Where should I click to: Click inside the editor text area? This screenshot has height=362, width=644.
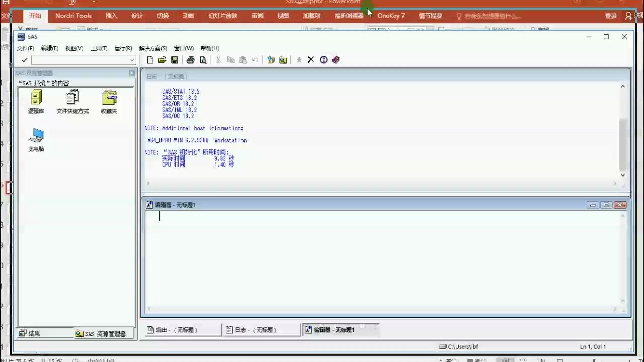[382, 257]
